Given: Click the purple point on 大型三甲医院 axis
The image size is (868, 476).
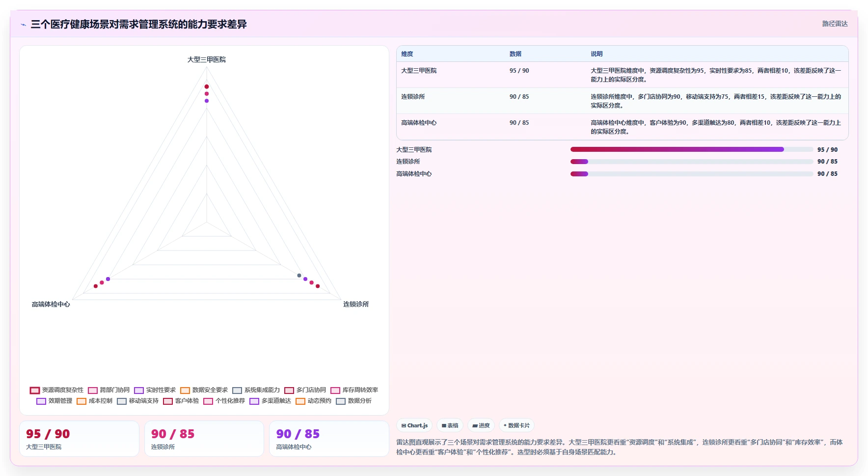Looking at the screenshot, I should 207,101.
